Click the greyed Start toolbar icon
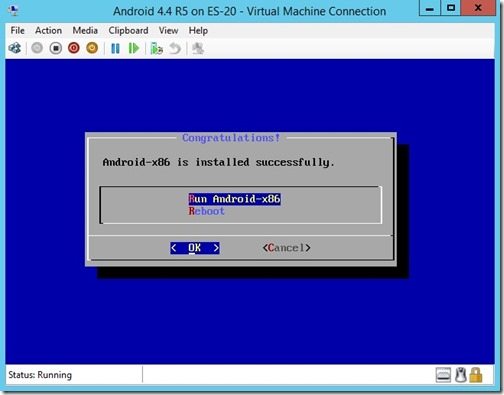504x395 pixels. pyautogui.click(x=37, y=48)
